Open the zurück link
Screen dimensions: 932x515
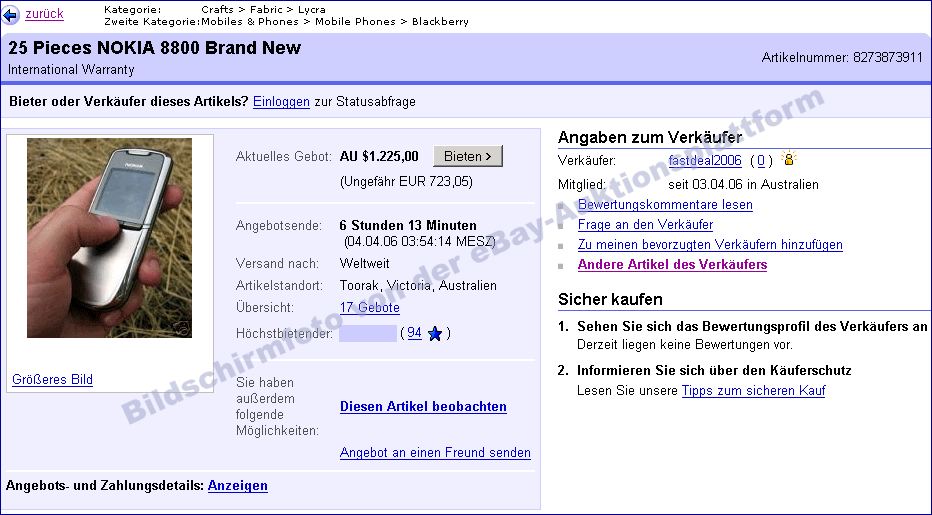pos(44,14)
